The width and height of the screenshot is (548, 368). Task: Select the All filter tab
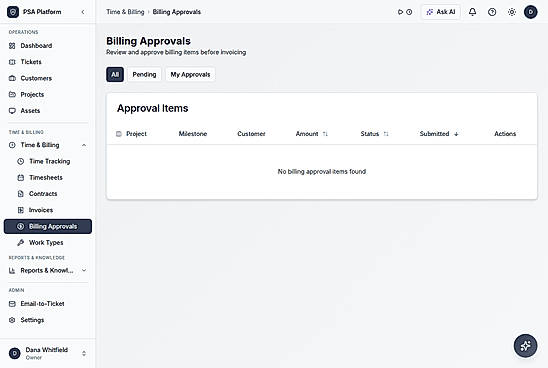[115, 74]
